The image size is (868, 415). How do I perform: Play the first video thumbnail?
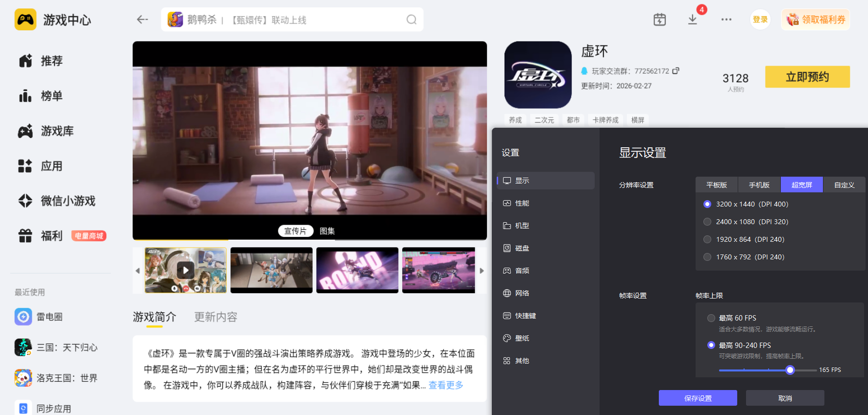coord(186,270)
